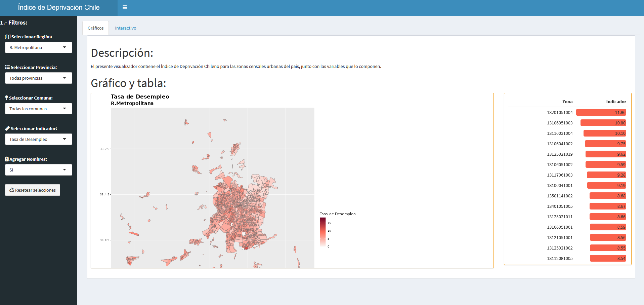The width and height of the screenshot is (644, 305).
Task: Click the pin icon beside Seleccionar Comuna
Action: pos(6,98)
